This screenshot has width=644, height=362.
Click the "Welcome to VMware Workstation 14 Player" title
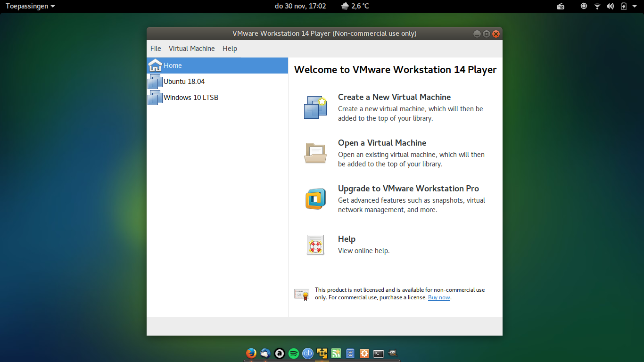click(x=395, y=70)
